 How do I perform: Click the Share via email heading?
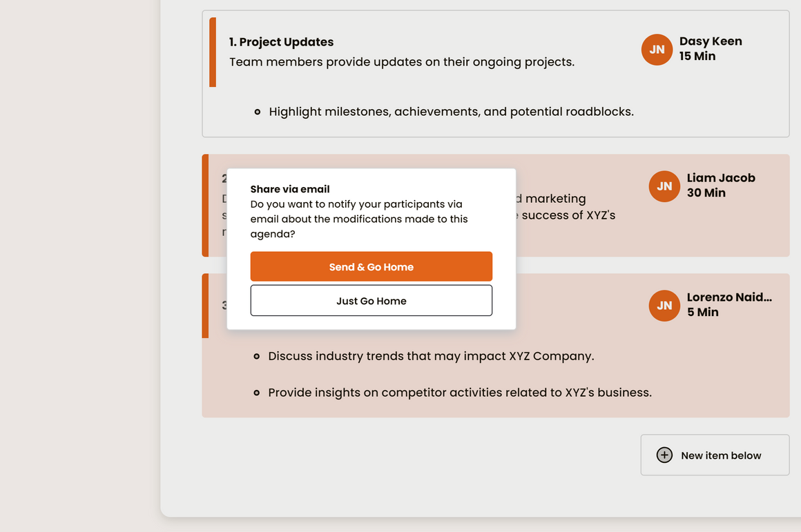[290, 189]
